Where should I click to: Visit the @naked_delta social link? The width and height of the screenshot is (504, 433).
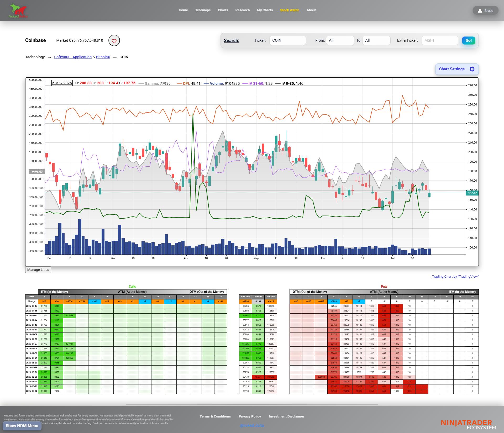click(x=252, y=425)
